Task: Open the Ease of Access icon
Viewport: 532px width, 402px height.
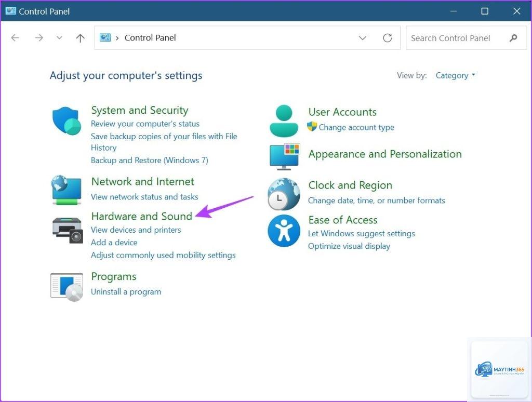Action: coord(284,231)
